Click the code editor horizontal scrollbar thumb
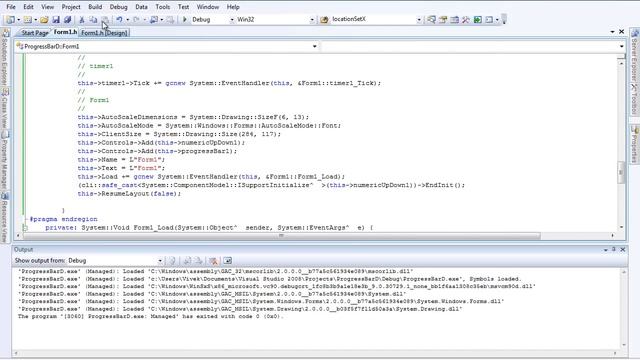 (x=282, y=236)
